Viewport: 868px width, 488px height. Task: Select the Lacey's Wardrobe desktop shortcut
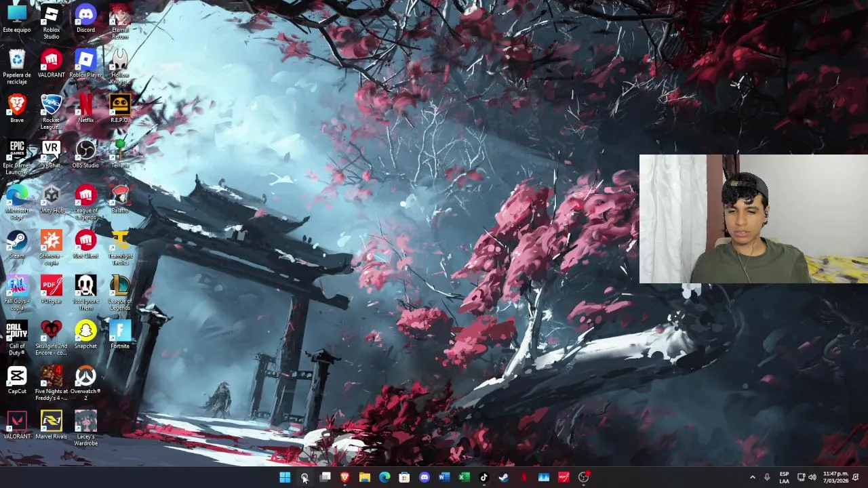[x=85, y=428]
